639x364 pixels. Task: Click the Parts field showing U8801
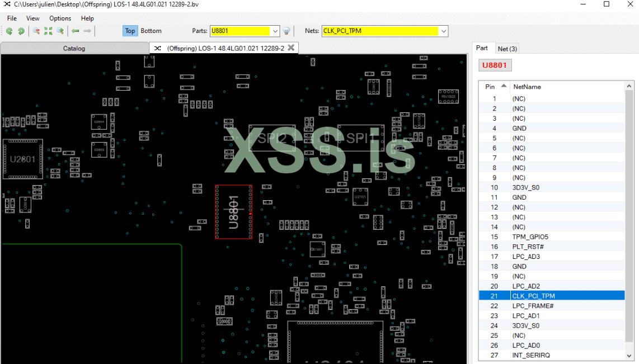click(241, 31)
